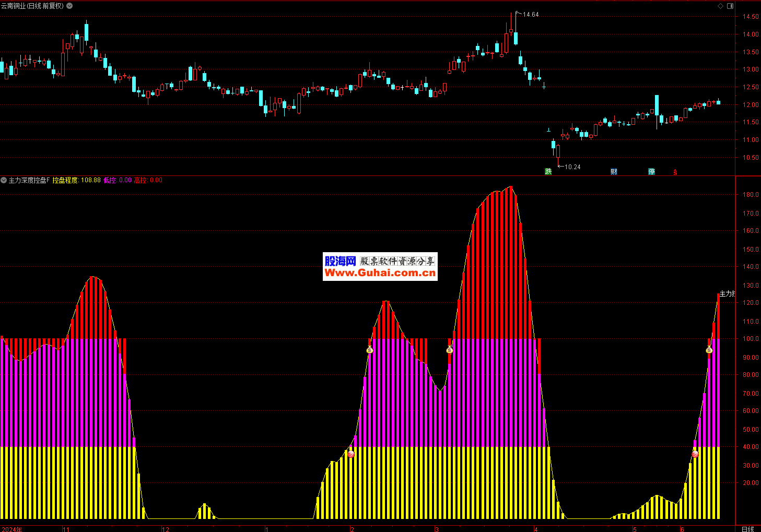The height and width of the screenshot is (532, 761).
Task: Click the 低控: 0.00 readout
Action: (x=118, y=180)
